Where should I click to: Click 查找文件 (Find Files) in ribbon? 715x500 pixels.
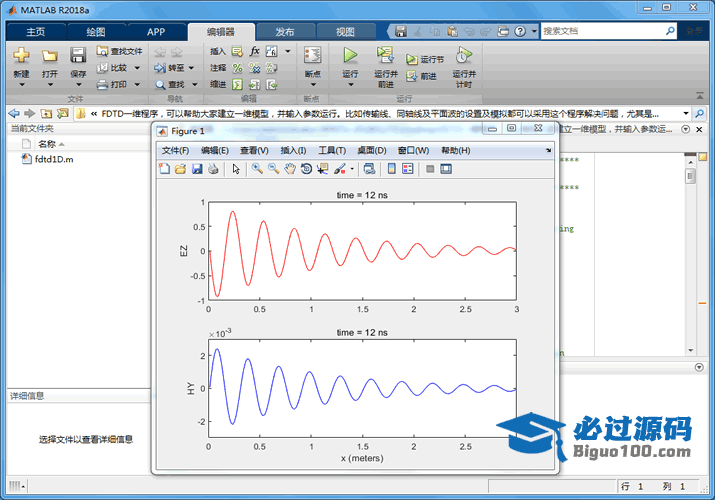(x=119, y=51)
